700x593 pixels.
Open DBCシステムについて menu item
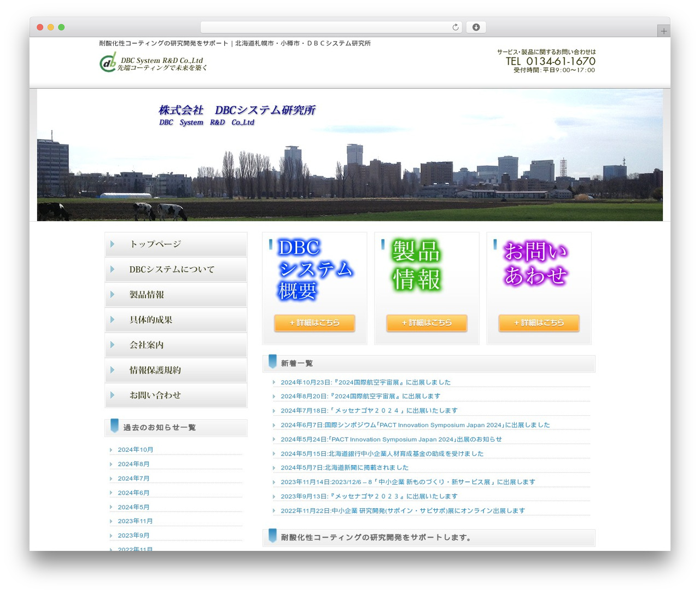(x=176, y=269)
